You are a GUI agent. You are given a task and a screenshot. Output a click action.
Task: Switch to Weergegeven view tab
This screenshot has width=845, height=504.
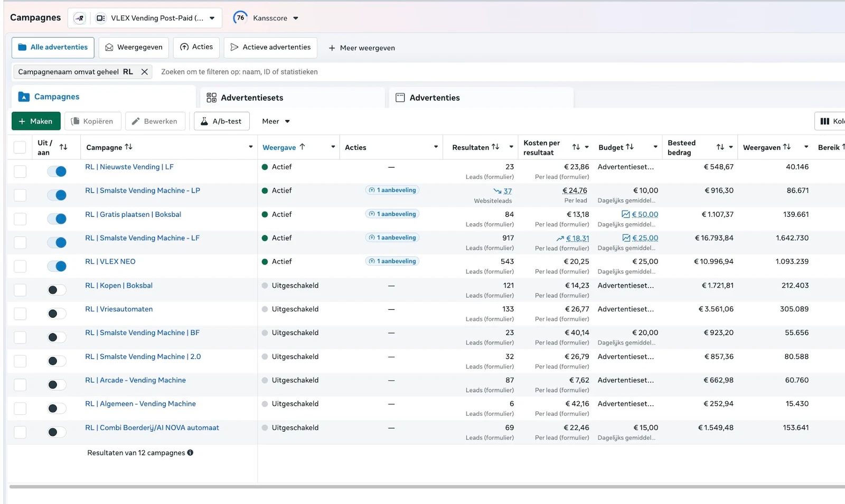tap(134, 47)
